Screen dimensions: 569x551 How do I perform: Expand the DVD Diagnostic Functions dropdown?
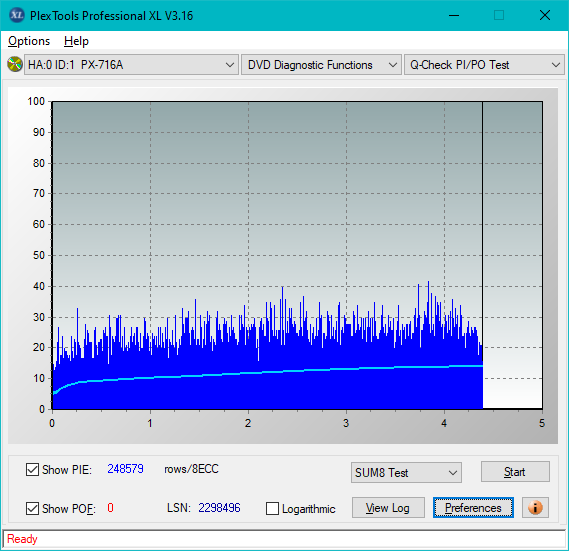pos(321,65)
